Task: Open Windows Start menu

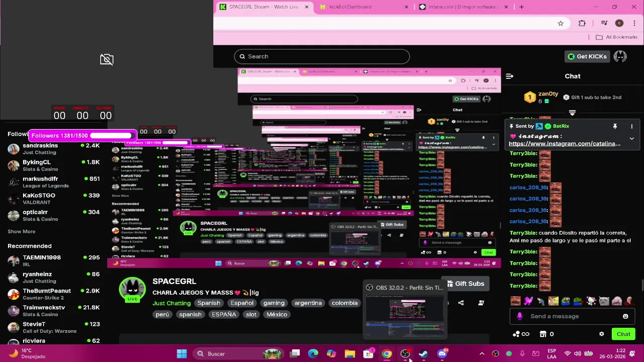Action: coord(182,354)
